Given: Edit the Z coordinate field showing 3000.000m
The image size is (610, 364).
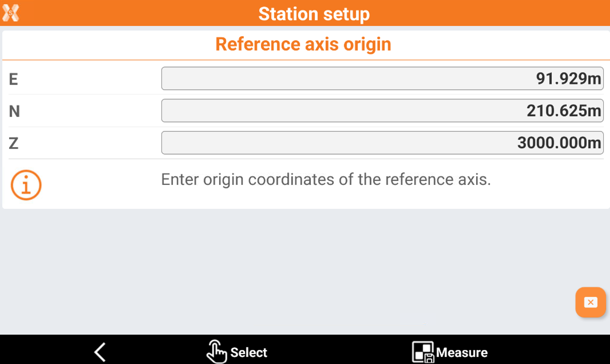Looking at the screenshot, I should [x=382, y=142].
